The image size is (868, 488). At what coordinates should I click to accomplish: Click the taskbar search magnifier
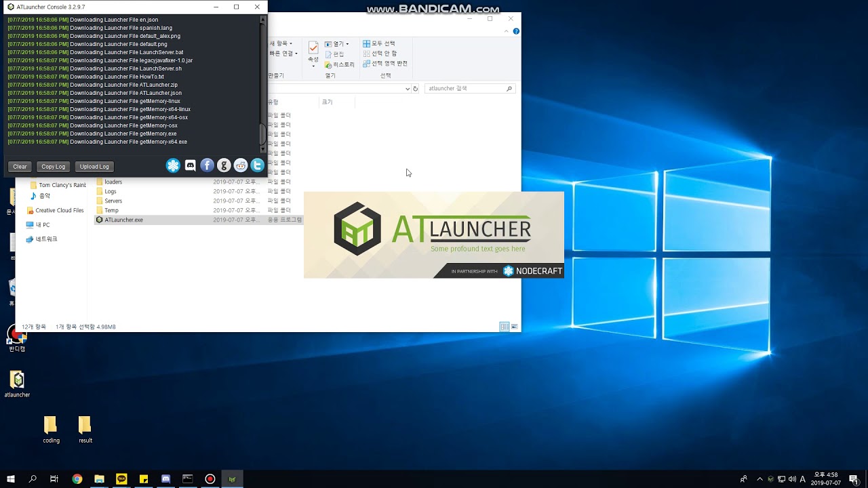tap(33, 479)
